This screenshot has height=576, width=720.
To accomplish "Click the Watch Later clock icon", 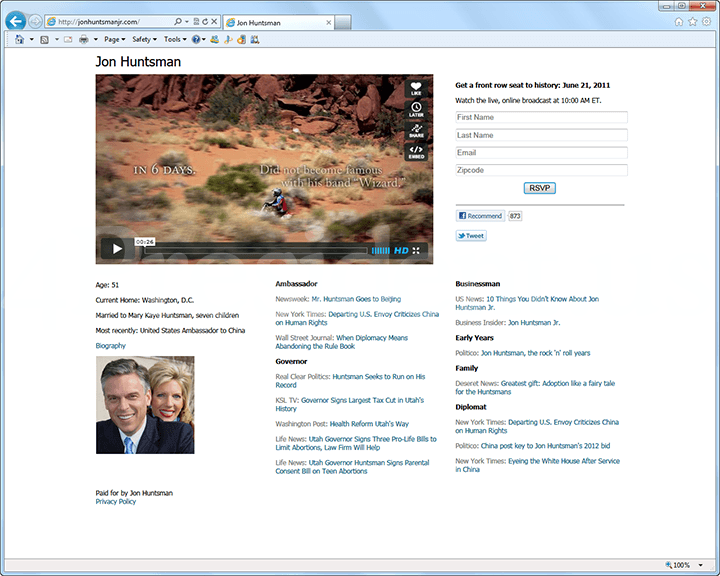I will pos(416,109).
